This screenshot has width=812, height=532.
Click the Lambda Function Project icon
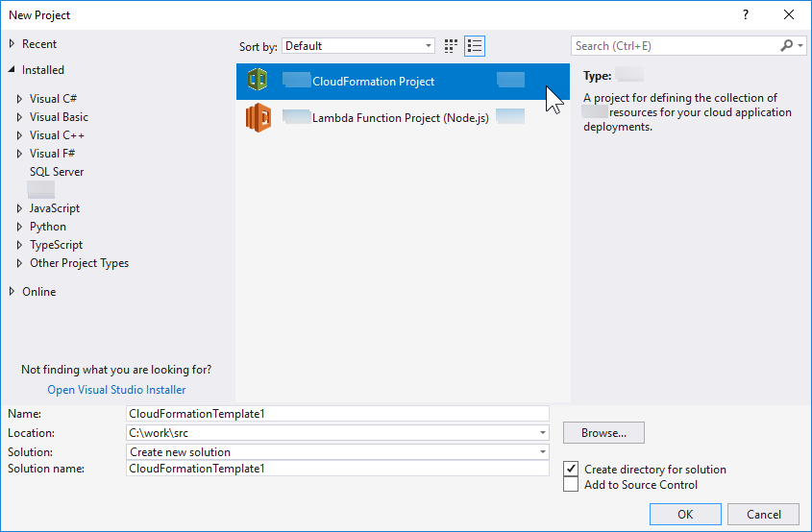[258, 117]
